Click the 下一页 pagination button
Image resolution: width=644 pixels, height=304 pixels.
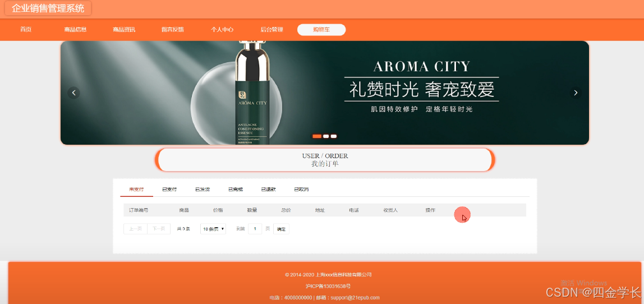(x=159, y=229)
